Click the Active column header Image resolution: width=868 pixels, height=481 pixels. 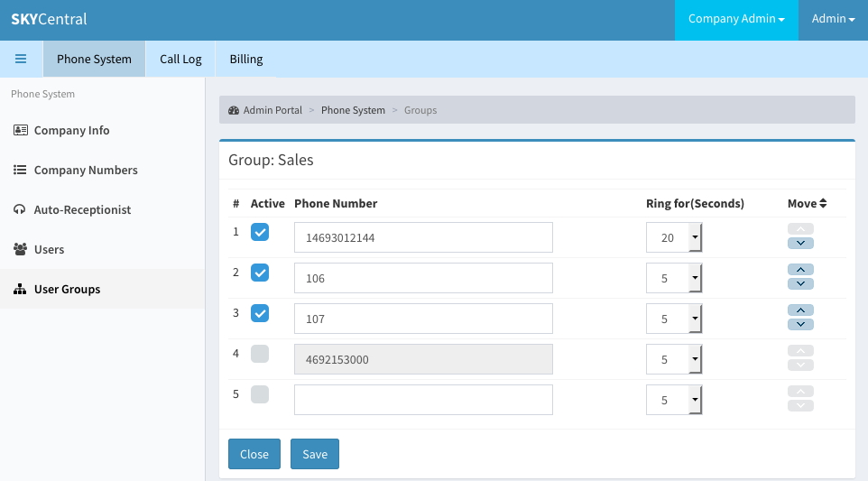(x=267, y=203)
